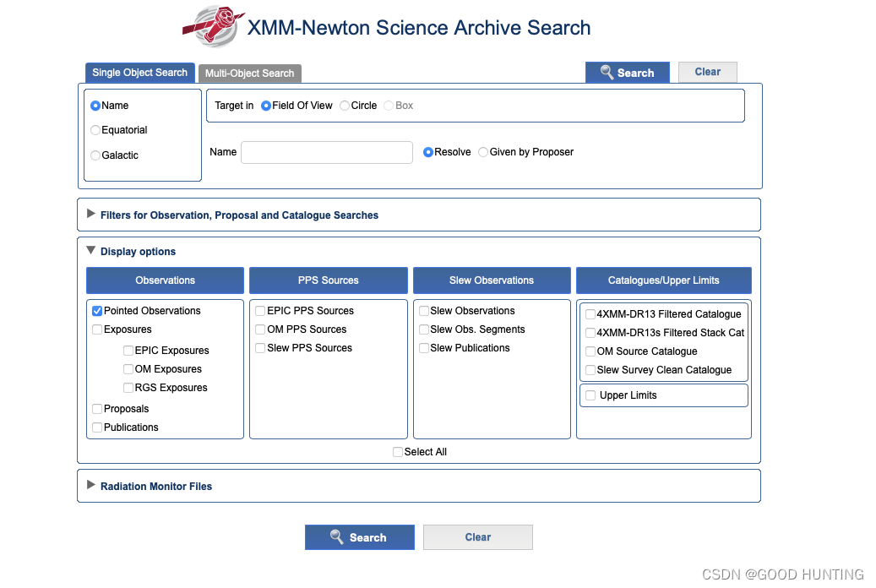Tick OM PPS Sources checkbox
Image resolution: width=876 pixels, height=588 pixels.
click(260, 329)
